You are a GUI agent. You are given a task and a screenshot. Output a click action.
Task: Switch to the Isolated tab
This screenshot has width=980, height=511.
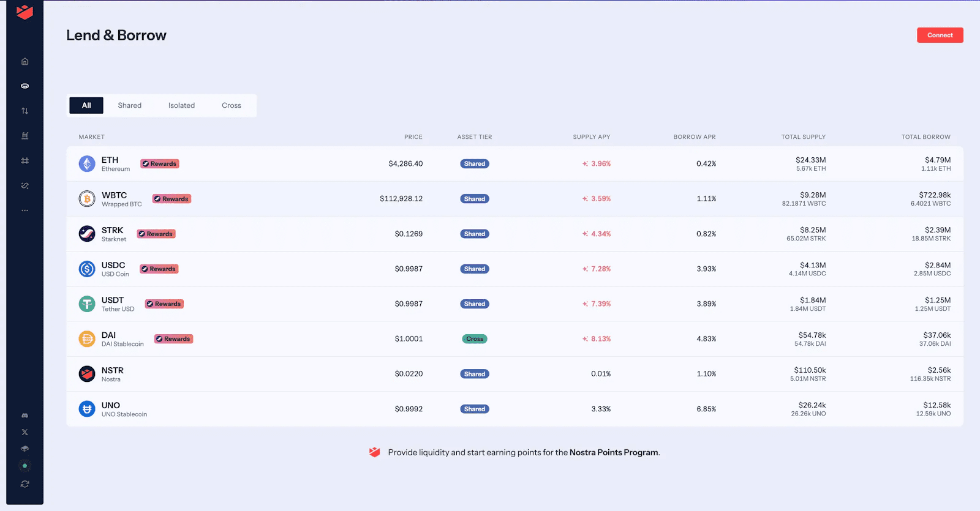point(181,105)
